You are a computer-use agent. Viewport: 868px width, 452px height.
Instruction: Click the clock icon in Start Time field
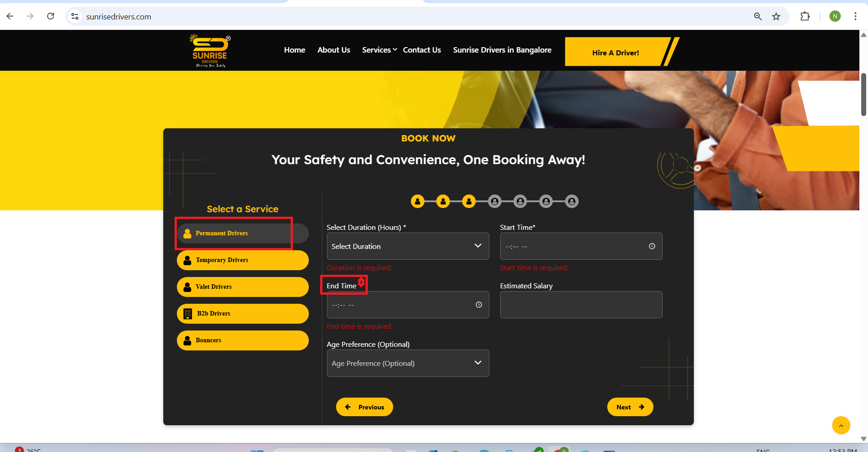[x=652, y=246]
